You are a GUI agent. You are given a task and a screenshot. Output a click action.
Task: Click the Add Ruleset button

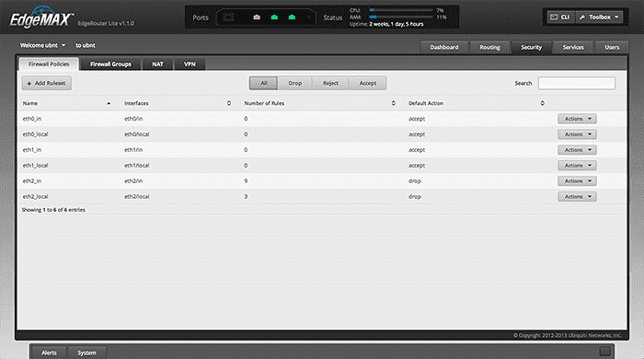tap(46, 83)
